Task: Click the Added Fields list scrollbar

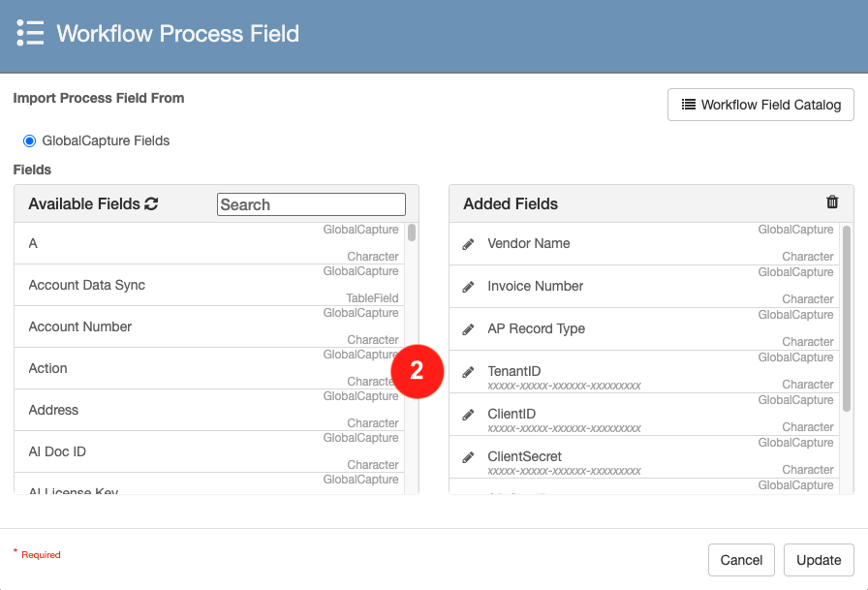Action: (847, 318)
